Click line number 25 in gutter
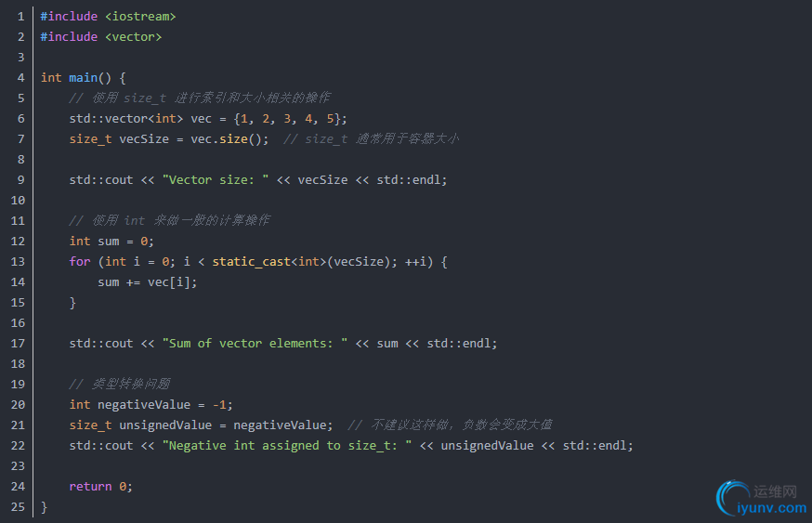This screenshot has height=523, width=812. (x=18, y=507)
